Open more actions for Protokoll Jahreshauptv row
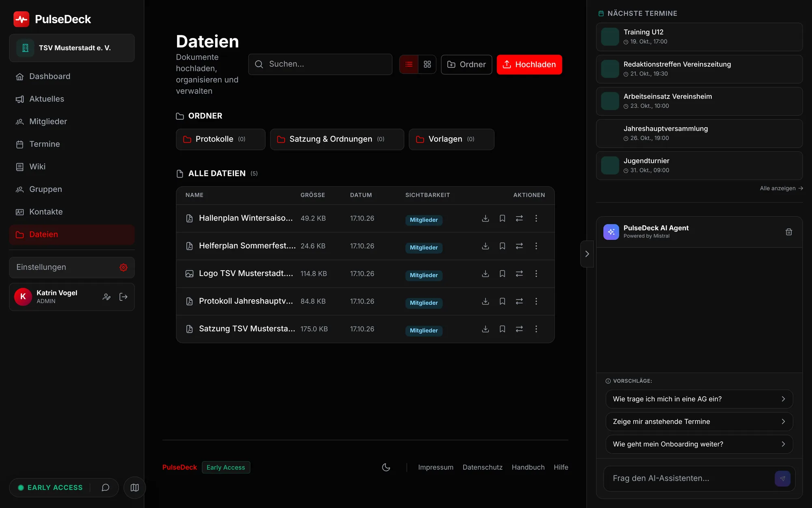This screenshot has height=508, width=812. (536, 301)
